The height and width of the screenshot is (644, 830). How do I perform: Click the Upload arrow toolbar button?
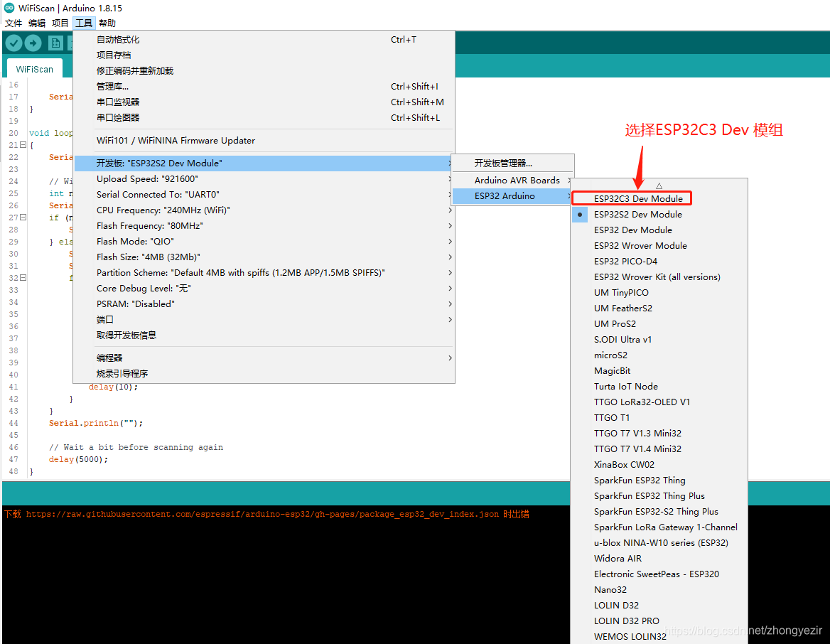coord(33,43)
